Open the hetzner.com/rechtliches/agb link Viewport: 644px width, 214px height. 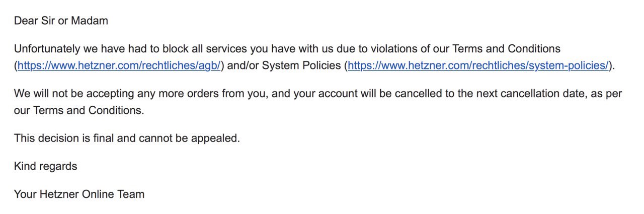pyautogui.click(x=119, y=65)
